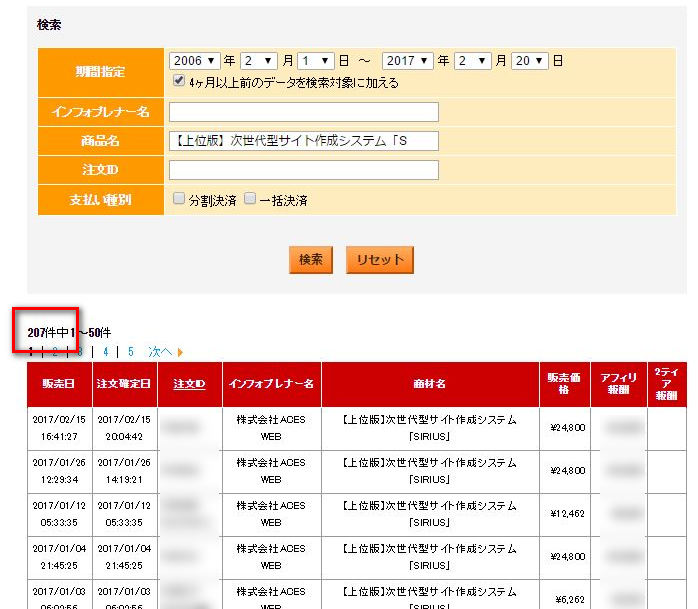
Task: Click the orange arrow icon beside 次へ
Action: click(180, 352)
